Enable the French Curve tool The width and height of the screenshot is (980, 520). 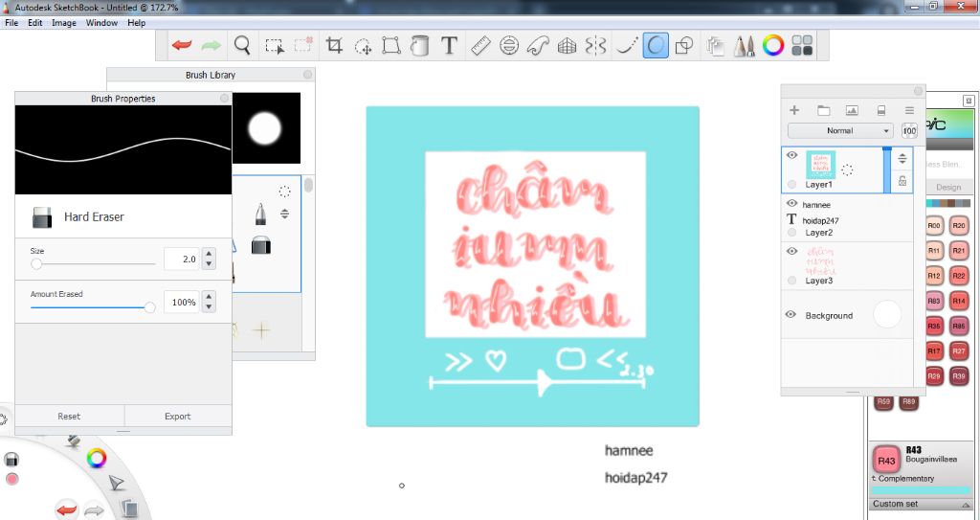click(x=538, y=46)
